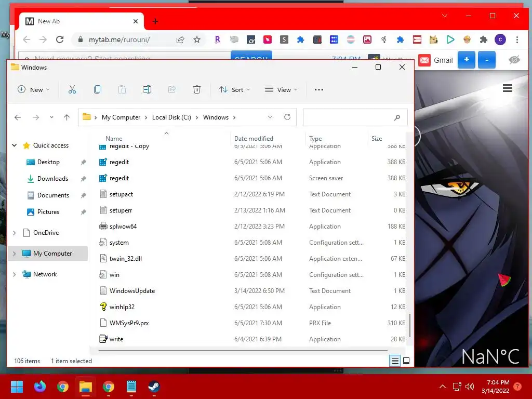This screenshot has width=532, height=399.
Task: Open the View dropdown
Action: (x=281, y=89)
